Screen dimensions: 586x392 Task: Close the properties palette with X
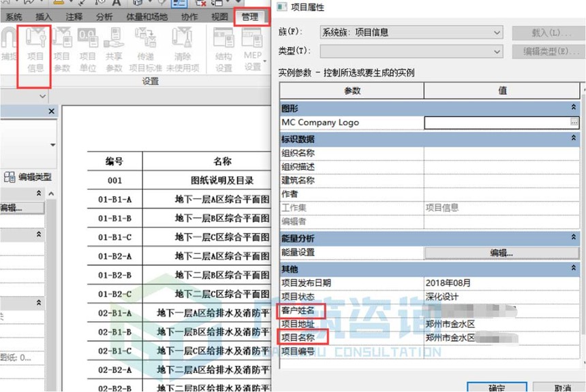(52, 111)
